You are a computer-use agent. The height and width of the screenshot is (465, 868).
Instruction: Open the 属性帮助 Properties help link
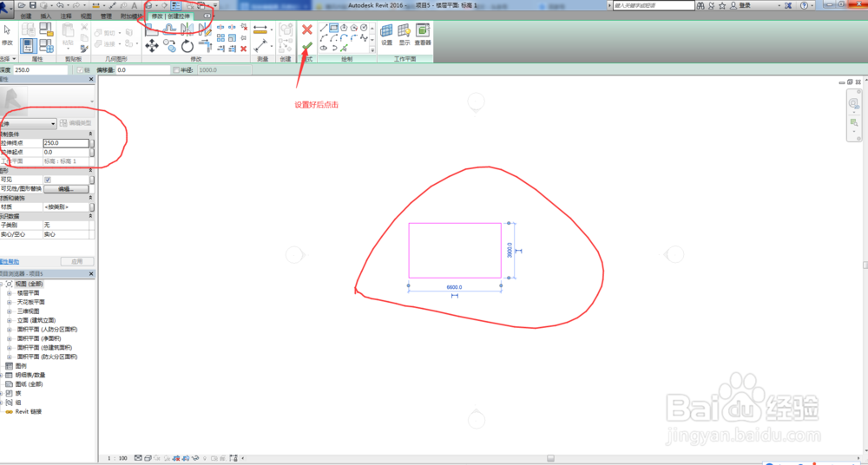tap(10, 261)
